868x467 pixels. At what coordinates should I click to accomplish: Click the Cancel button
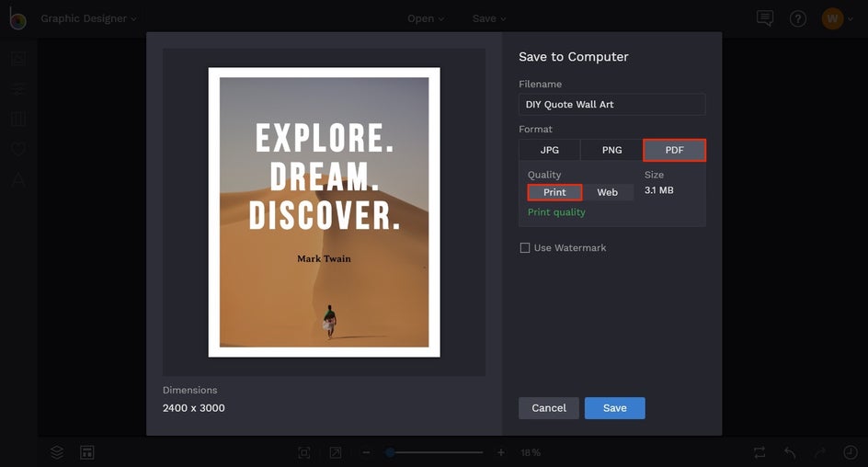[x=549, y=408]
